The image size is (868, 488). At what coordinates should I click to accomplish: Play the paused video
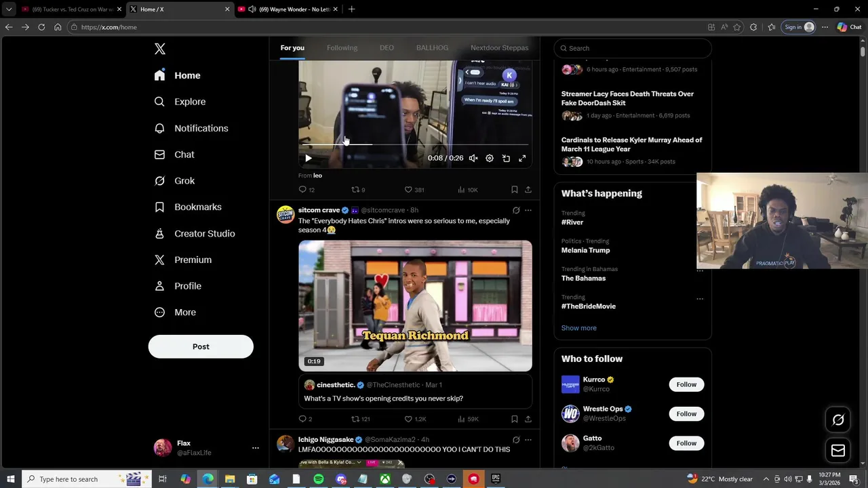click(308, 158)
